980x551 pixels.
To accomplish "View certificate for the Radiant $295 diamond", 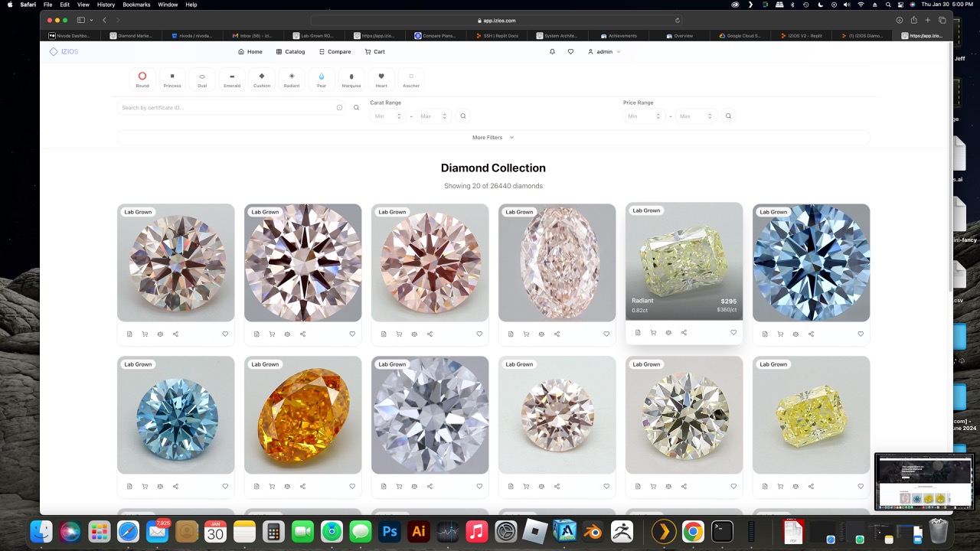I will 638,332.
